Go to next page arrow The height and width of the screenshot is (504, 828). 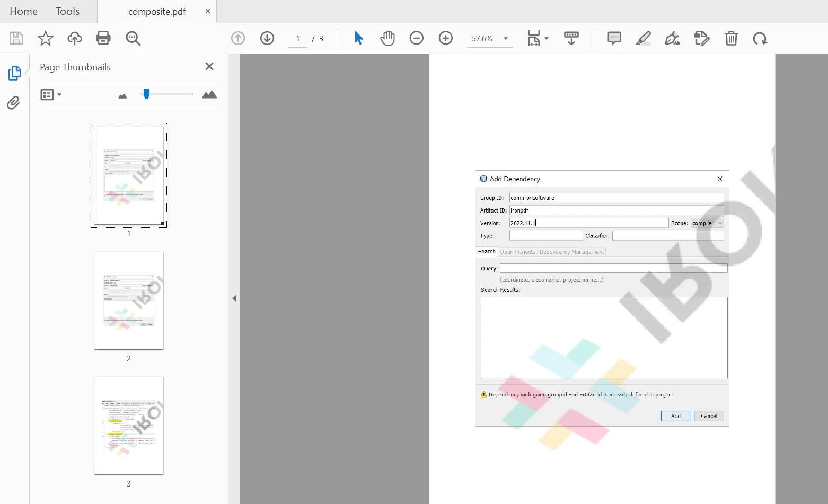pos(267,38)
